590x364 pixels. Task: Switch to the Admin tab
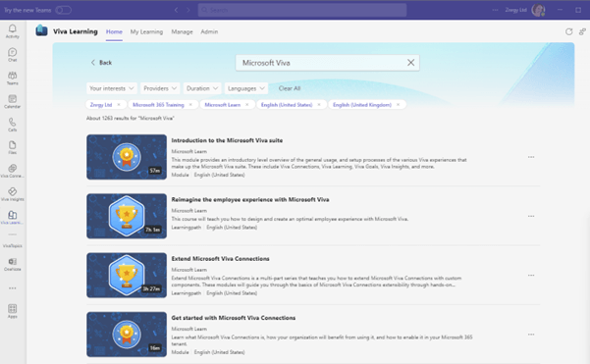(209, 32)
